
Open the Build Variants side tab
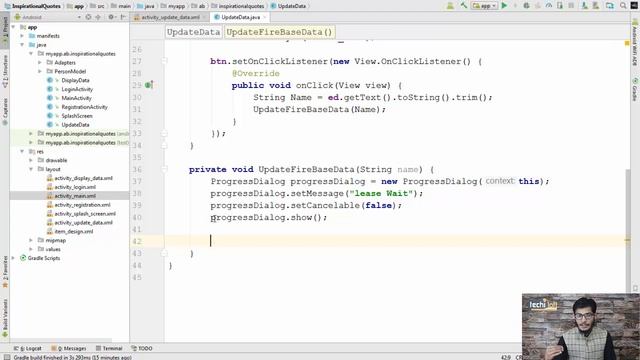(x=5, y=318)
